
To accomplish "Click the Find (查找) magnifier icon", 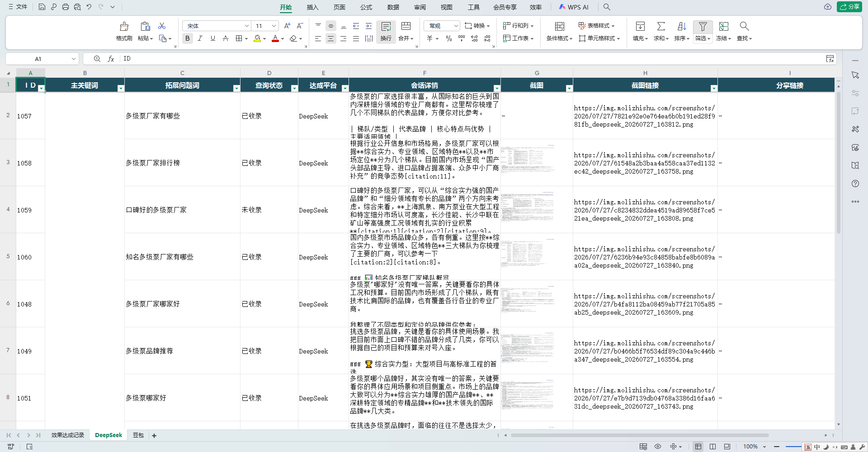I will click(744, 26).
